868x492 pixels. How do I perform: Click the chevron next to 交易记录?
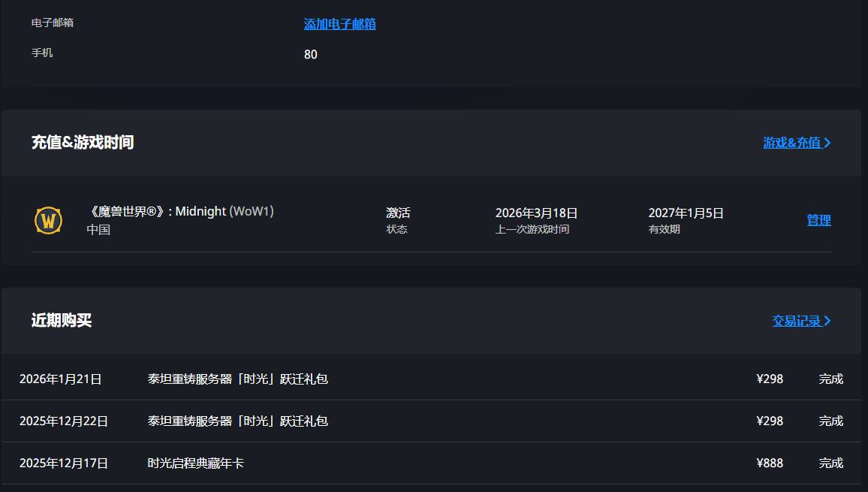click(827, 321)
